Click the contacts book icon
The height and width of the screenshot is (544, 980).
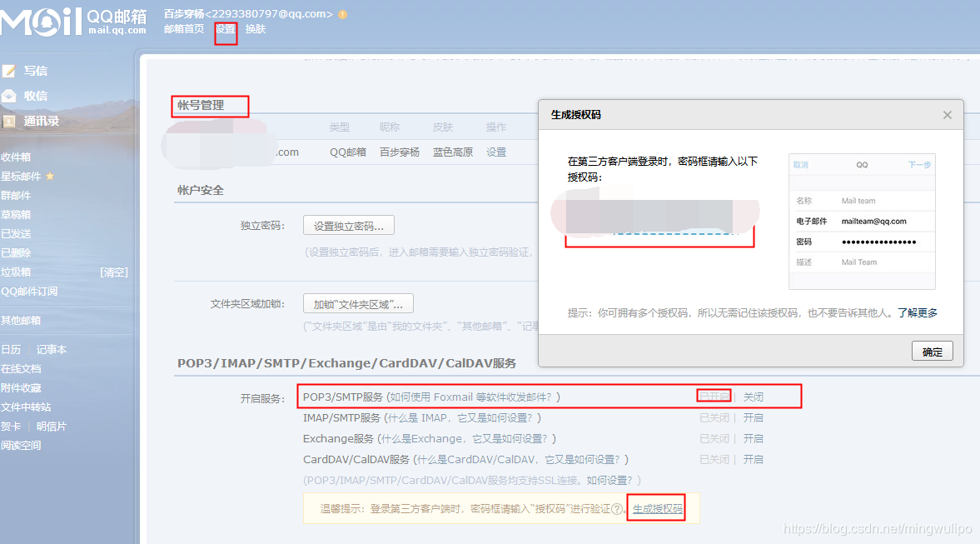tap(9, 122)
